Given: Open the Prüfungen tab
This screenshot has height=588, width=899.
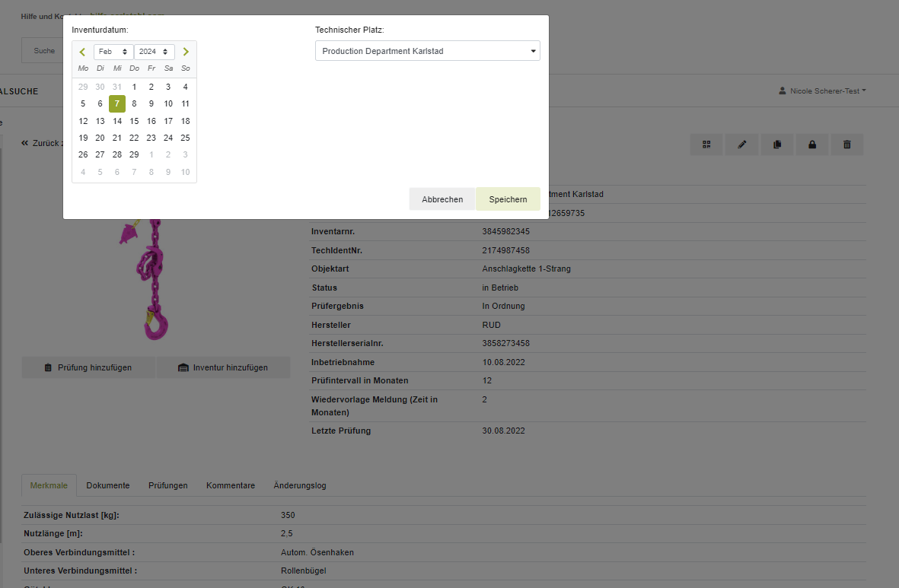Looking at the screenshot, I should [167, 485].
